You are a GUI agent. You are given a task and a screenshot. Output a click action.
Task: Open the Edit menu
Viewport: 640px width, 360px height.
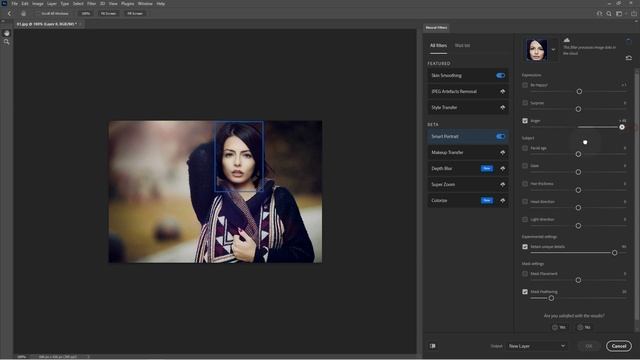point(25,4)
